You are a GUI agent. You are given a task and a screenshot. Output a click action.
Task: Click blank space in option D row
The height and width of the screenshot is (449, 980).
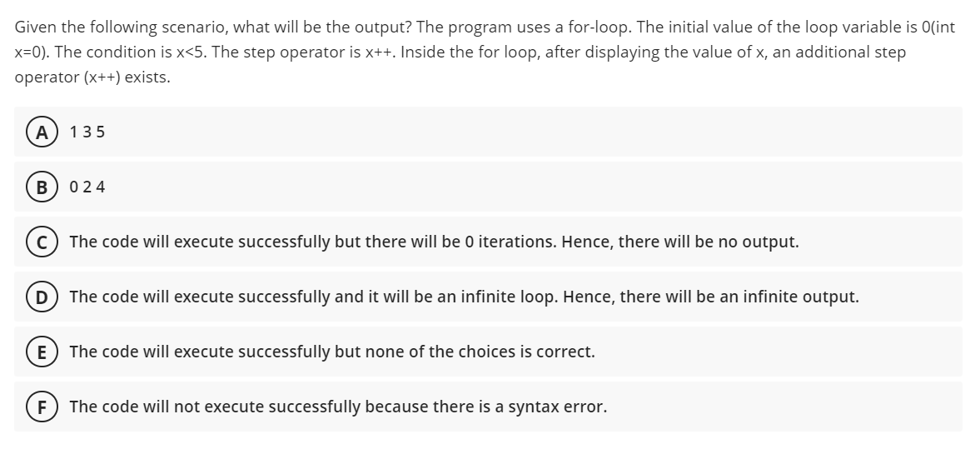pyautogui.click(x=913, y=297)
